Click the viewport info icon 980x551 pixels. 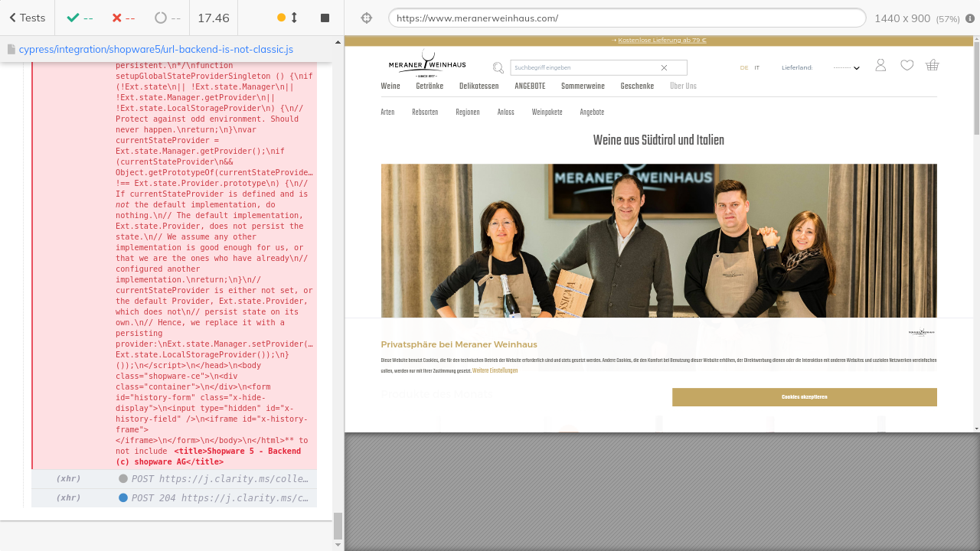pos(970,18)
